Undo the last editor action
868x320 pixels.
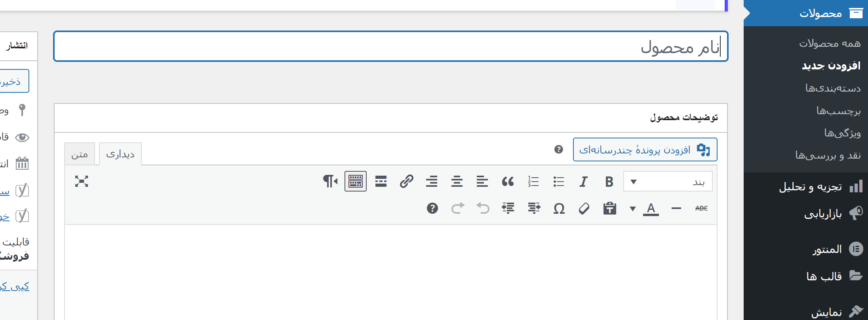point(483,208)
